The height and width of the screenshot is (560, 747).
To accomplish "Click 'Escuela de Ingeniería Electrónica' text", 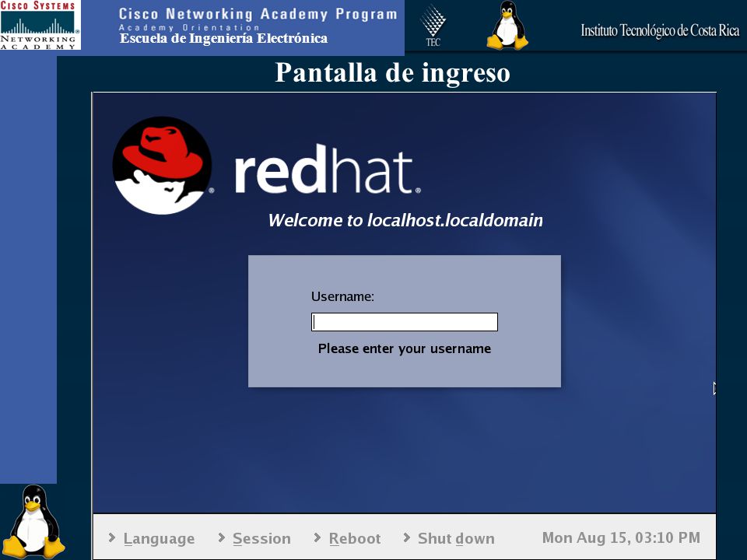I will [223, 39].
